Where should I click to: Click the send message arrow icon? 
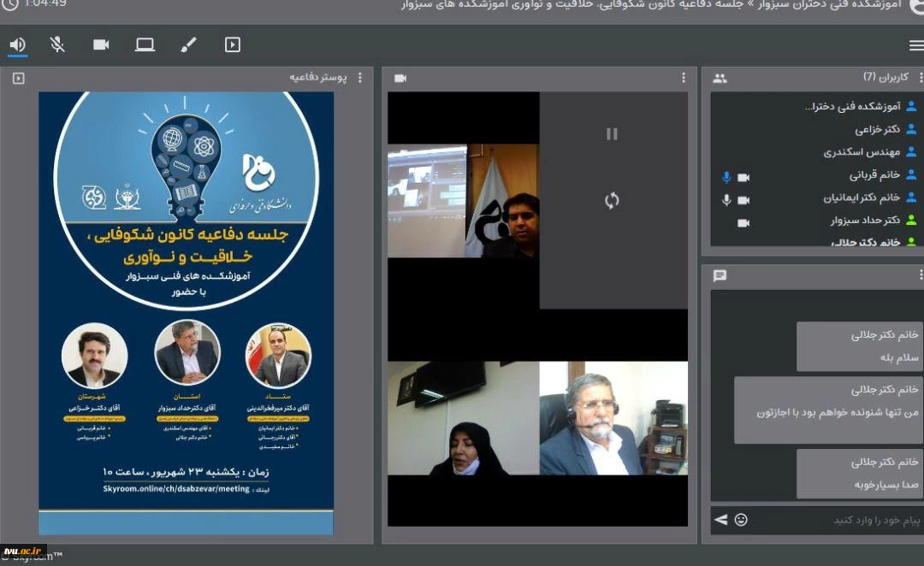coord(720,520)
